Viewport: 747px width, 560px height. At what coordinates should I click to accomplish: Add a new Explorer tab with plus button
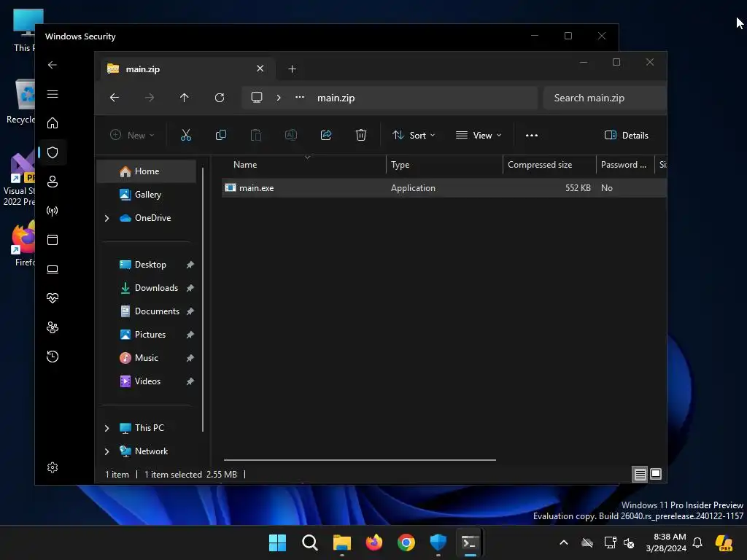[292, 69]
